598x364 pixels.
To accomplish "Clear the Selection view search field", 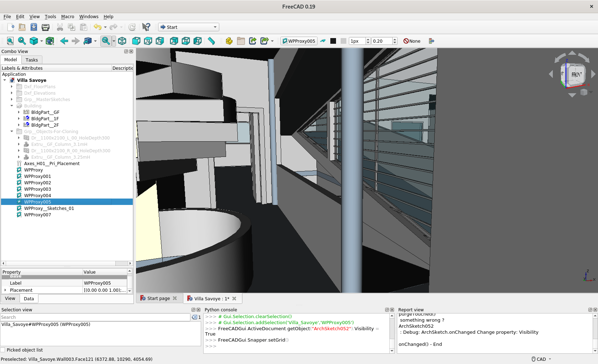I will click(x=194, y=317).
